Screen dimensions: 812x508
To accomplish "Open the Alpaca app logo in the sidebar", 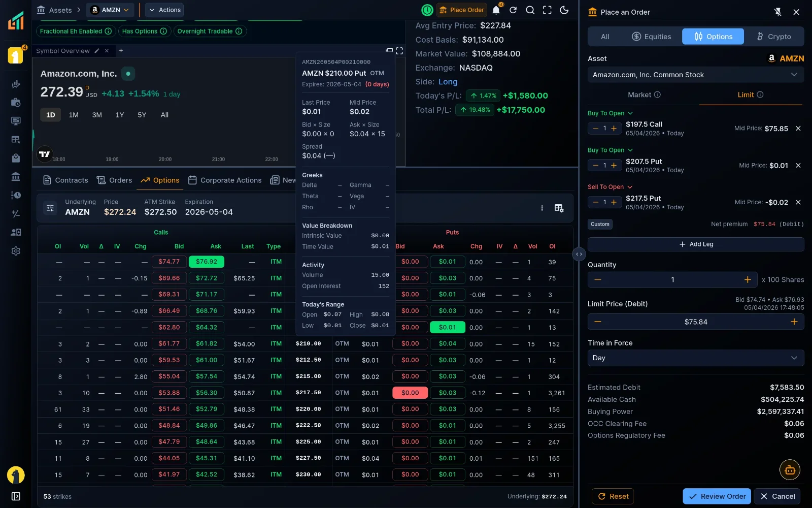I will point(16,21).
